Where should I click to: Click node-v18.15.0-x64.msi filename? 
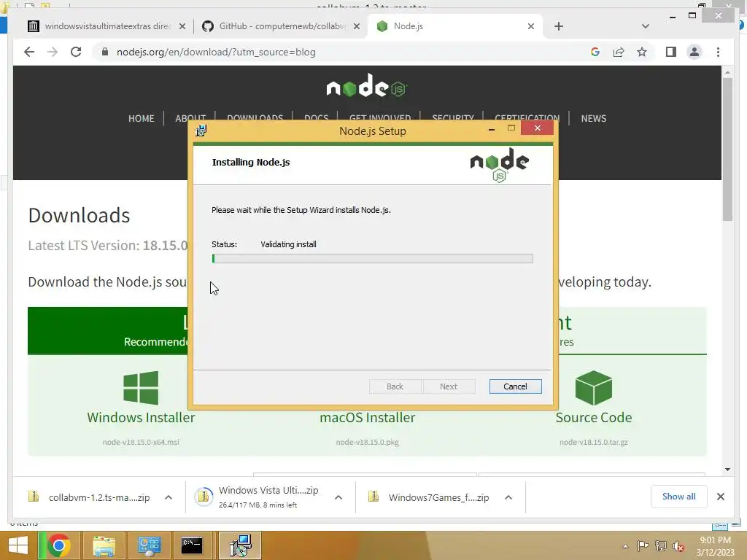point(141,442)
